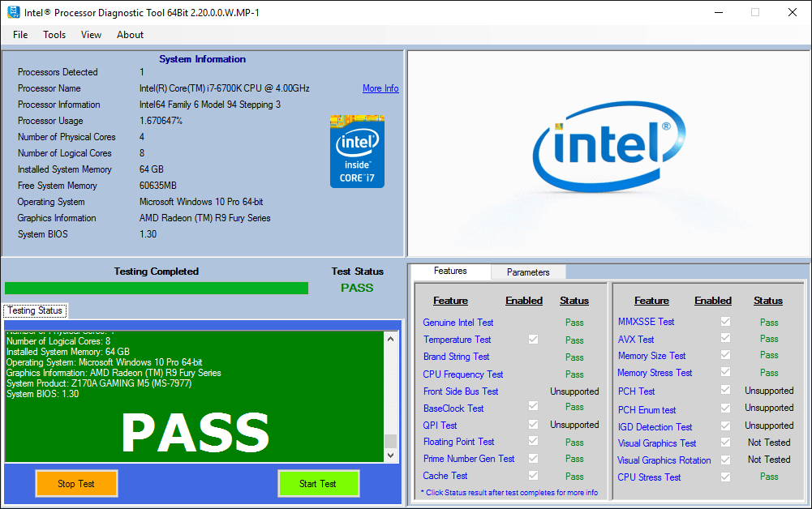Open the Tools menu
The height and width of the screenshot is (509, 812).
pyautogui.click(x=54, y=35)
